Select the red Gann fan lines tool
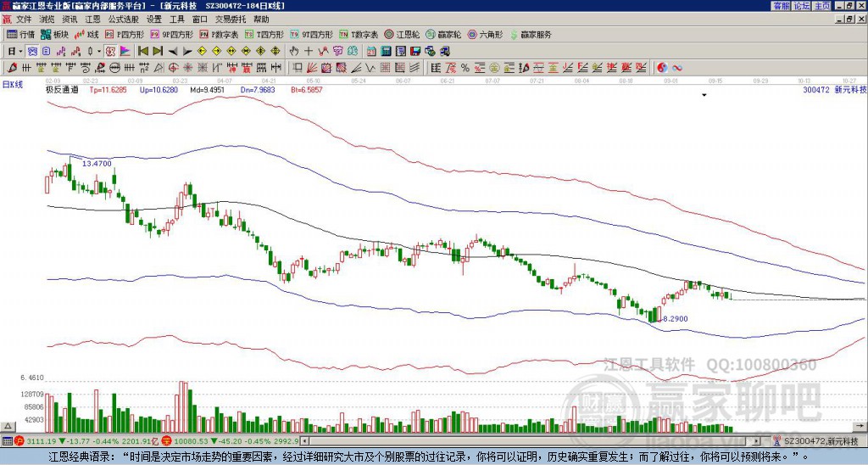 pos(312,68)
